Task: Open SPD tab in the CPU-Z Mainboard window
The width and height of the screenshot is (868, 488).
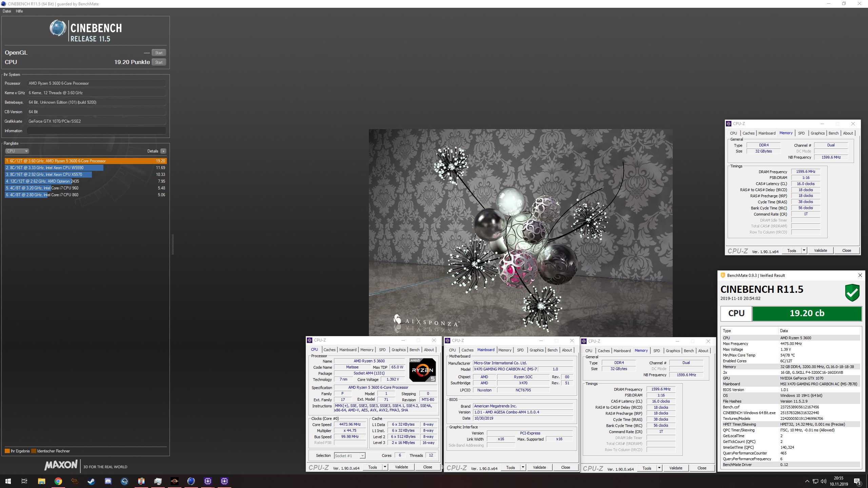Action: (520, 350)
